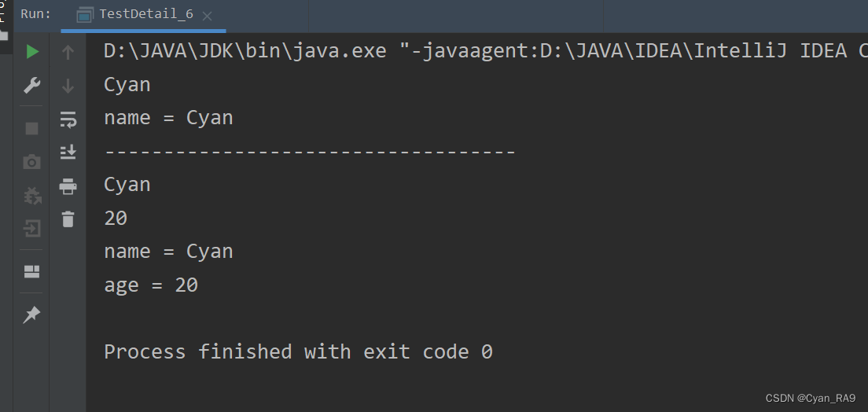Toggle soft-wrap for console output

68,120
